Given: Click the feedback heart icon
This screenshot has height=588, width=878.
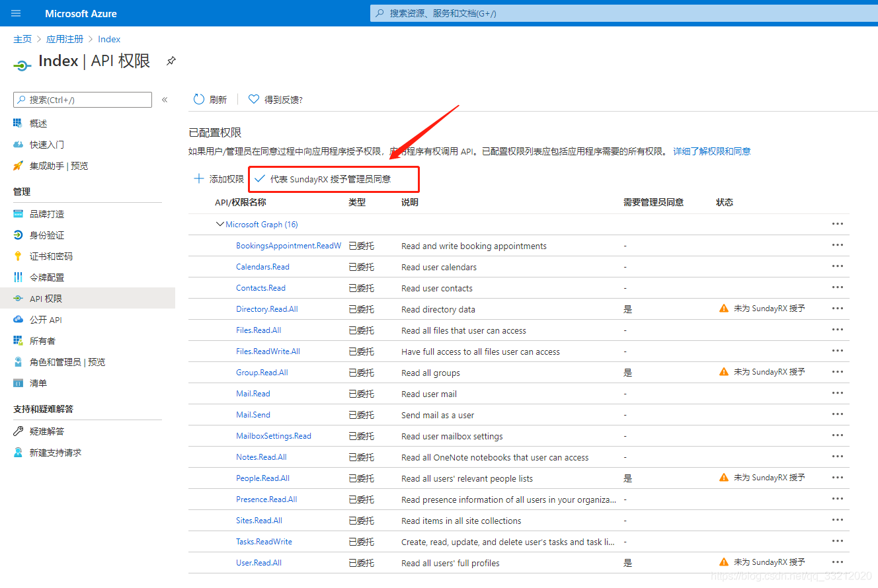Looking at the screenshot, I should point(253,100).
